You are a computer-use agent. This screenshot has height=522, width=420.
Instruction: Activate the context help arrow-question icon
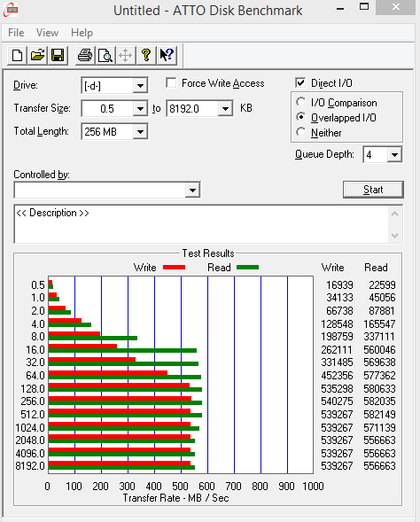coord(167,55)
